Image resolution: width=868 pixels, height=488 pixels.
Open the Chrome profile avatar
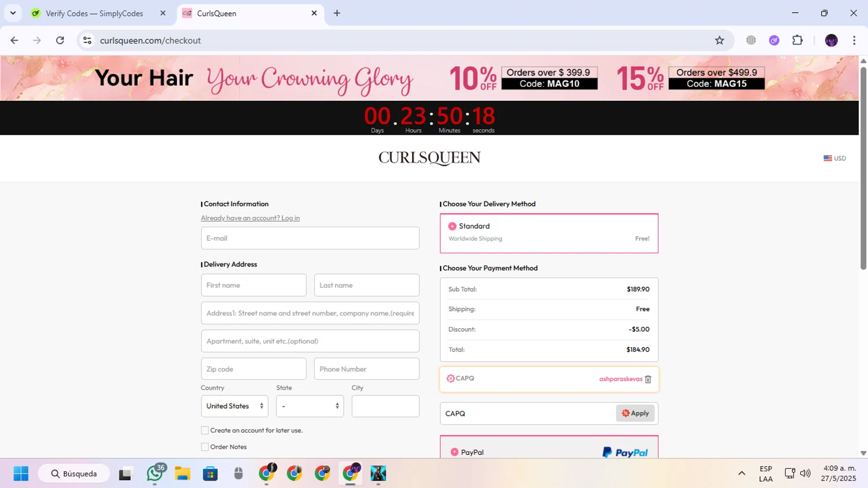(832, 41)
